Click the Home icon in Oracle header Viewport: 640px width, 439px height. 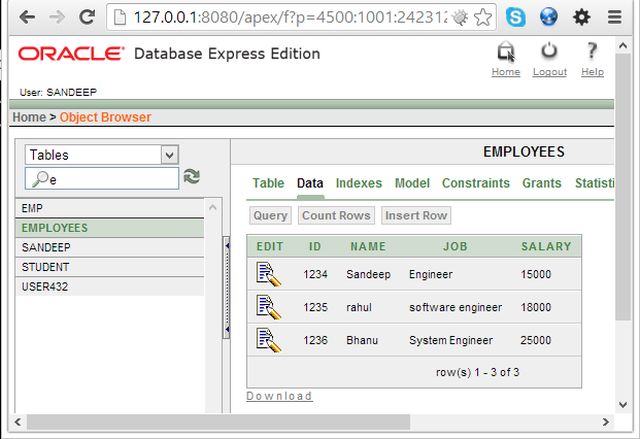(506, 53)
